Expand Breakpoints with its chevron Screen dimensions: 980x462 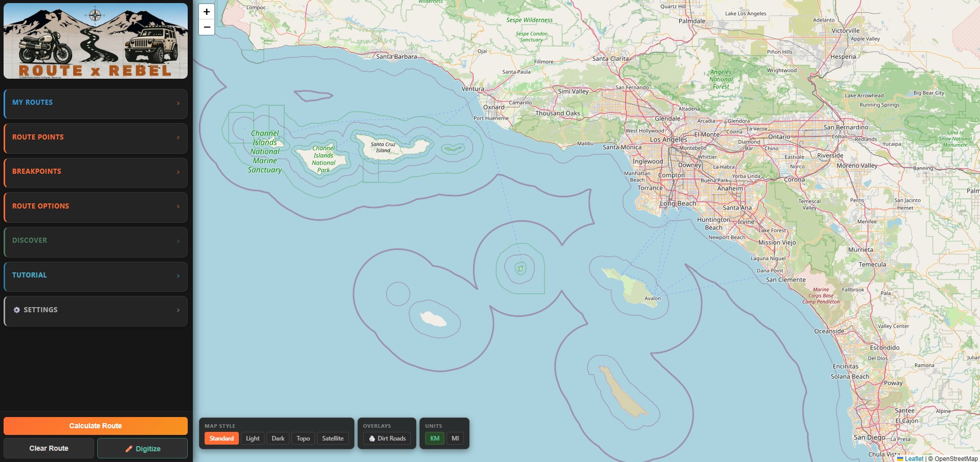click(178, 172)
